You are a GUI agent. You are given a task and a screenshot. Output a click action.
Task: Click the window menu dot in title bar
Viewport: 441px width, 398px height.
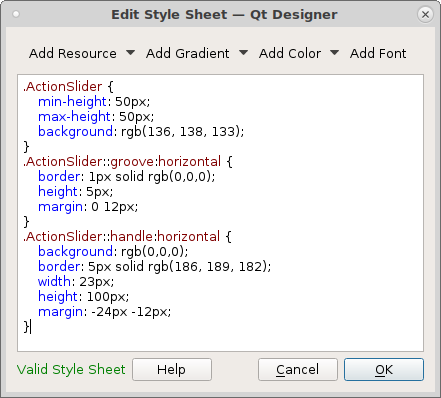(x=16, y=14)
